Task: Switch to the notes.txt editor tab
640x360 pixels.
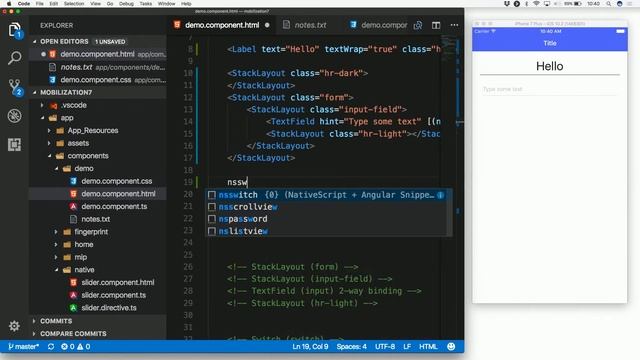Action: click(x=310, y=25)
